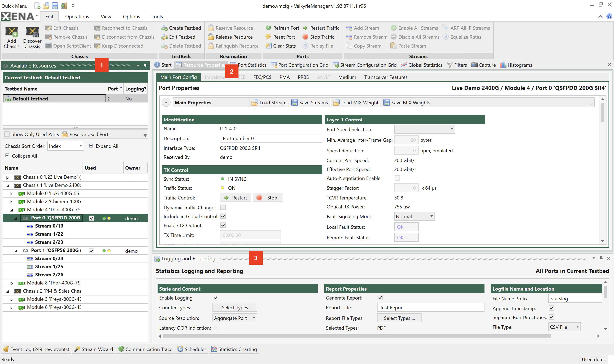Click Reserve Used Ports
The image size is (614, 364).
(86, 134)
